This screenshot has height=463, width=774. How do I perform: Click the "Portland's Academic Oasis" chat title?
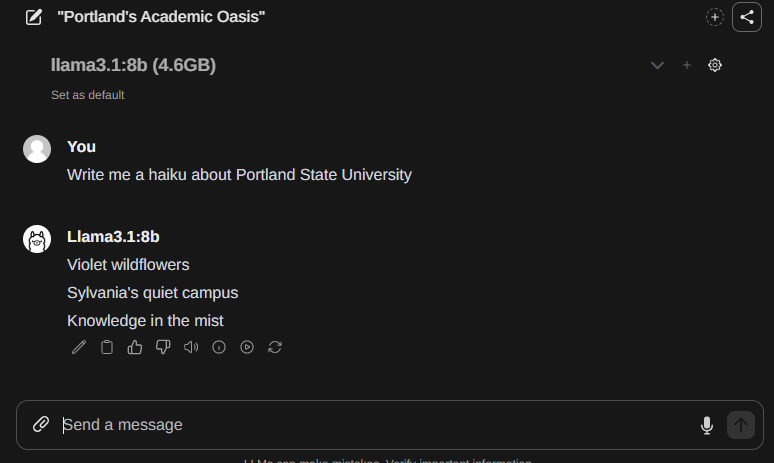click(x=161, y=17)
